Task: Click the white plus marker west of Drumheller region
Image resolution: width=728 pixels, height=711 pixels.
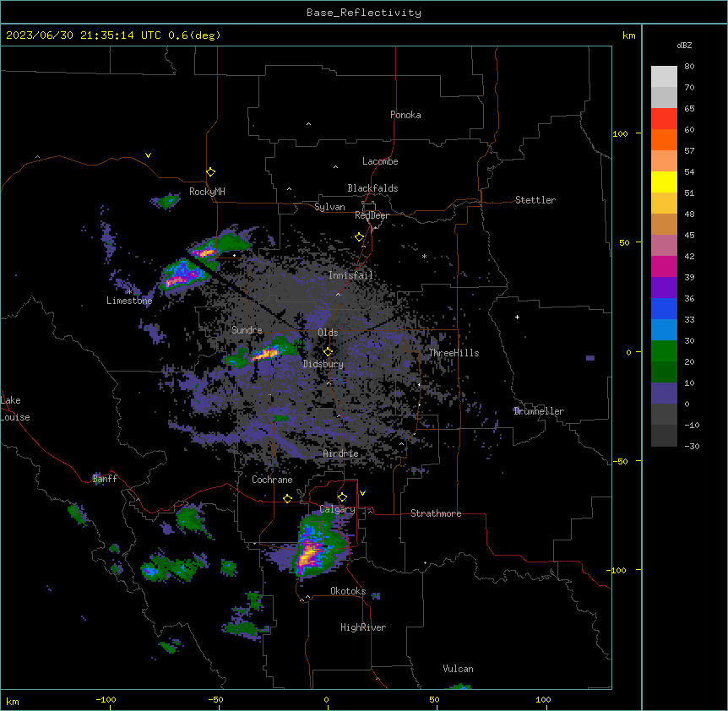Action: (x=517, y=317)
